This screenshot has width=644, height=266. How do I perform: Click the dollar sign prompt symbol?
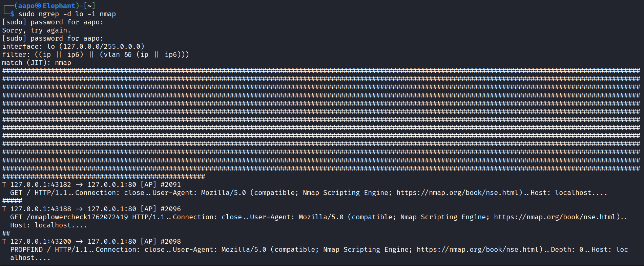coord(12,14)
